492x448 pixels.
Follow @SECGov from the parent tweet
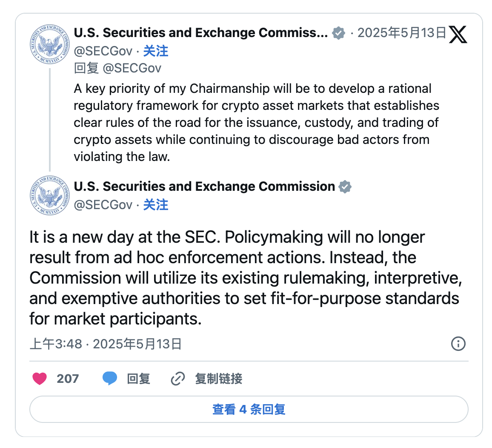click(155, 52)
